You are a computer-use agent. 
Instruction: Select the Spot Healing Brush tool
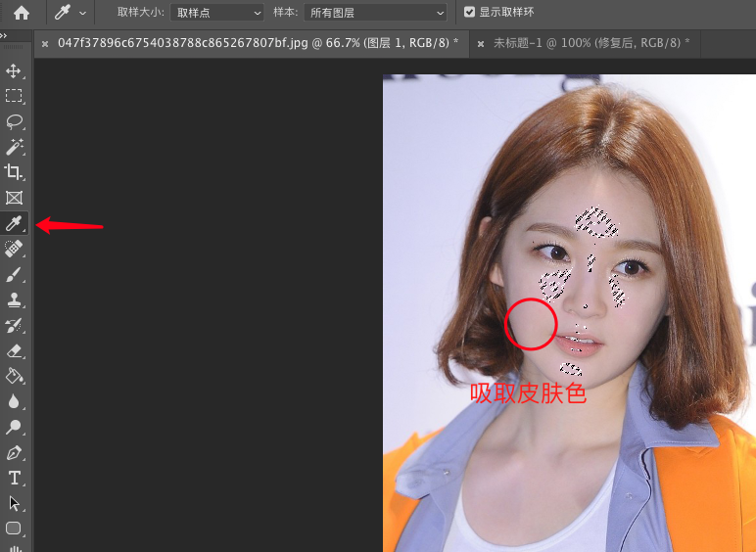pos(14,250)
